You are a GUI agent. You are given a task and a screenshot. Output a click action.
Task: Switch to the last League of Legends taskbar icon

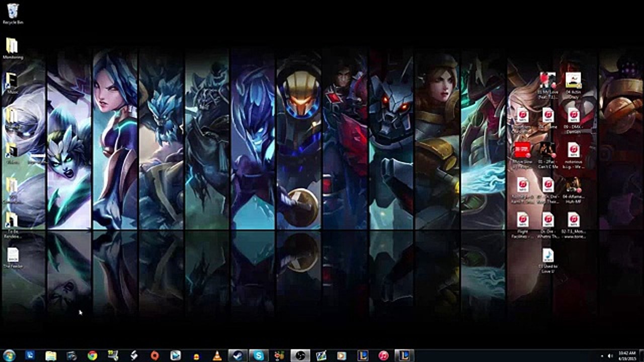405,356
